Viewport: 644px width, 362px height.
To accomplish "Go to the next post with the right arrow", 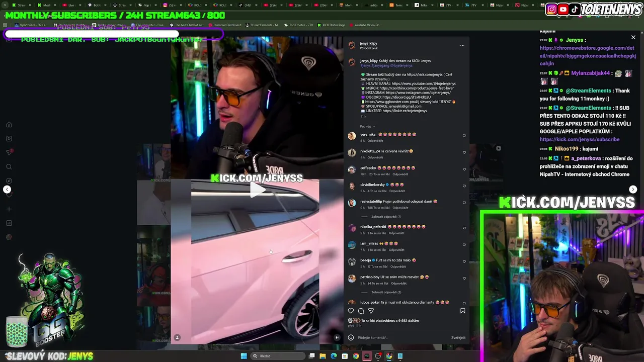I will pyautogui.click(x=633, y=190).
